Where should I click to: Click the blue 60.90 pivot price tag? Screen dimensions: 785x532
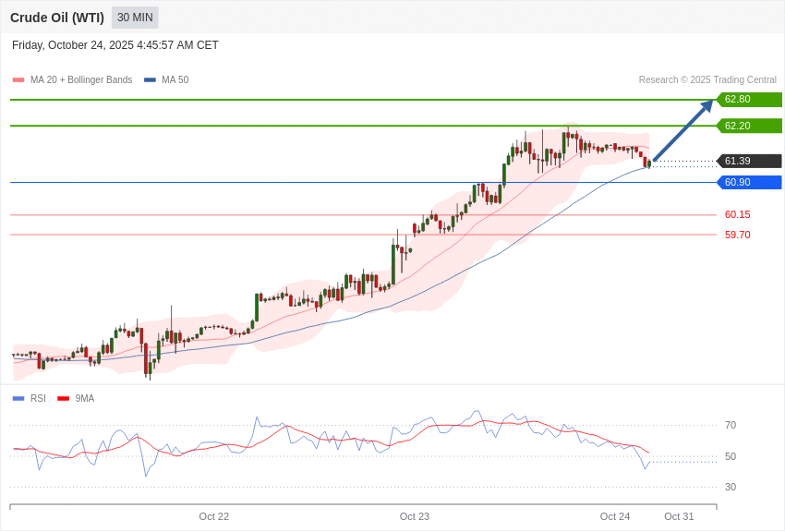click(x=749, y=182)
